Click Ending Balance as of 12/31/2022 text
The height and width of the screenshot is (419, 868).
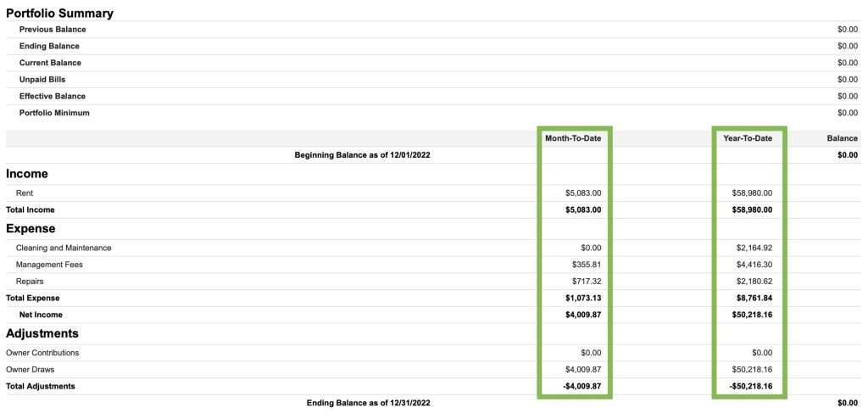pos(368,404)
